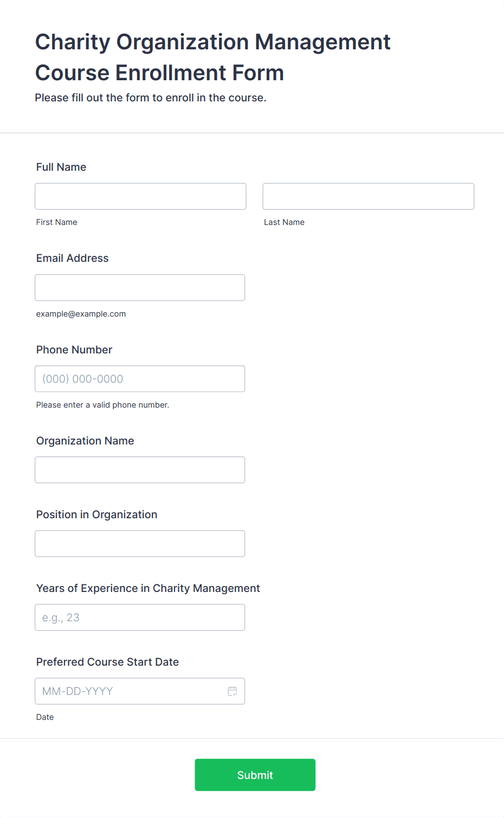504x818 pixels.
Task: Click the example@example.com hint text
Action: (81, 314)
